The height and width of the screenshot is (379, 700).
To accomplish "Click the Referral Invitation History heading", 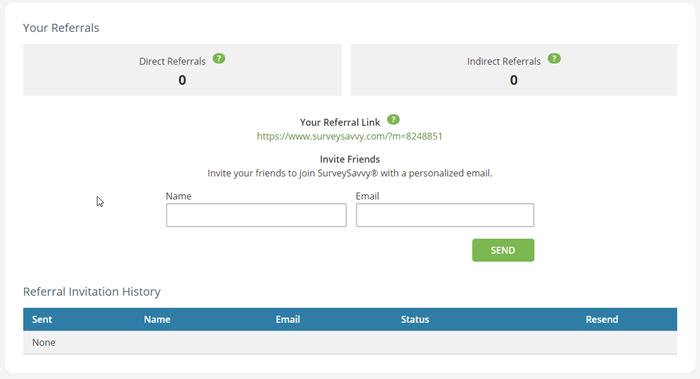I will (92, 292).
